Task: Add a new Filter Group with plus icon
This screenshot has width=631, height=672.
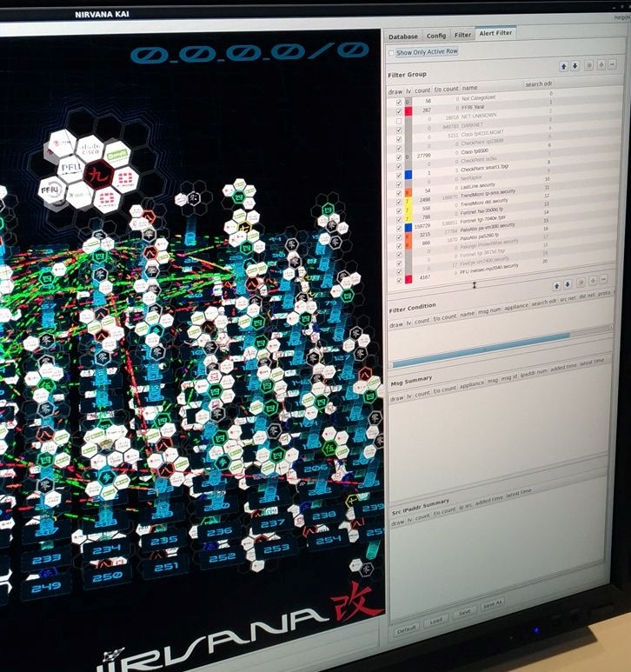Action: pos(601,64)
